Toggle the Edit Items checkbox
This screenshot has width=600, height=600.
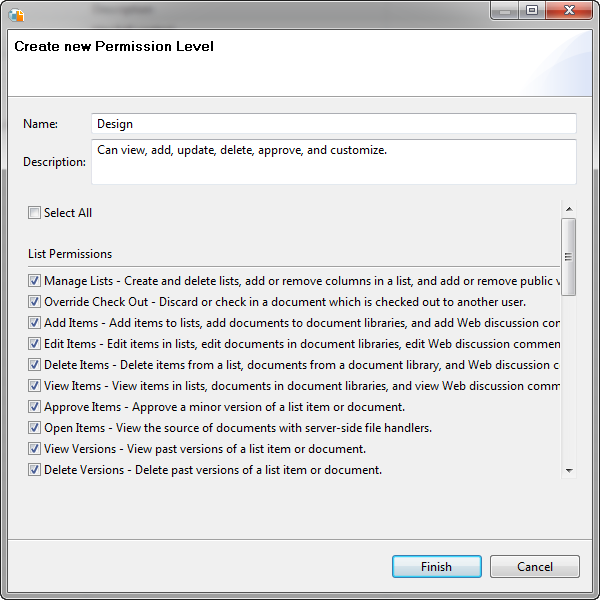[35, 344]
